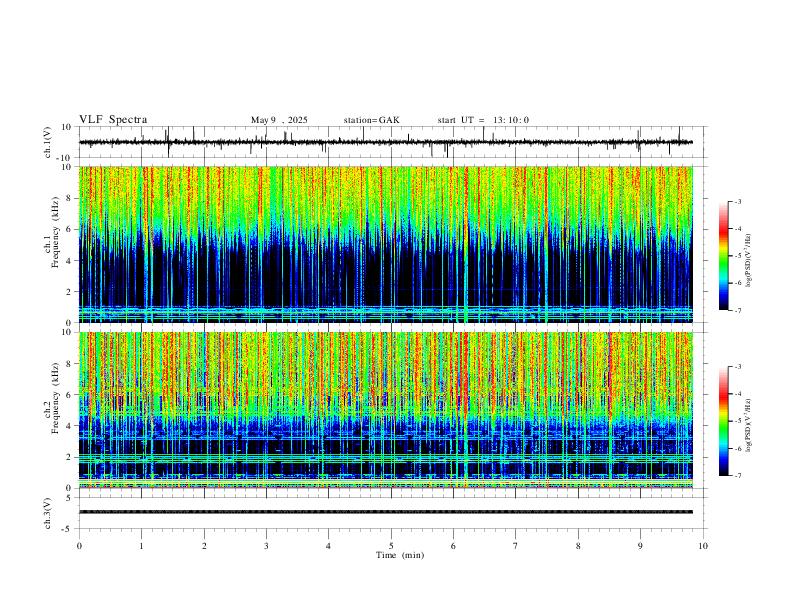This screenshot has height=612, width=792.
Task: Click the "ch.3(V)" axis label
Action: (x=49, y=513)
